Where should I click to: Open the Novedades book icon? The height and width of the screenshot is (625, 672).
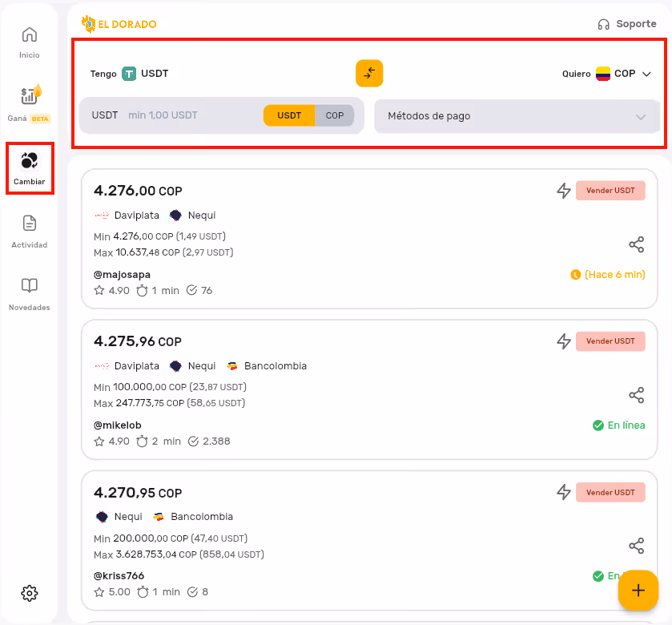tap(30, 285)
